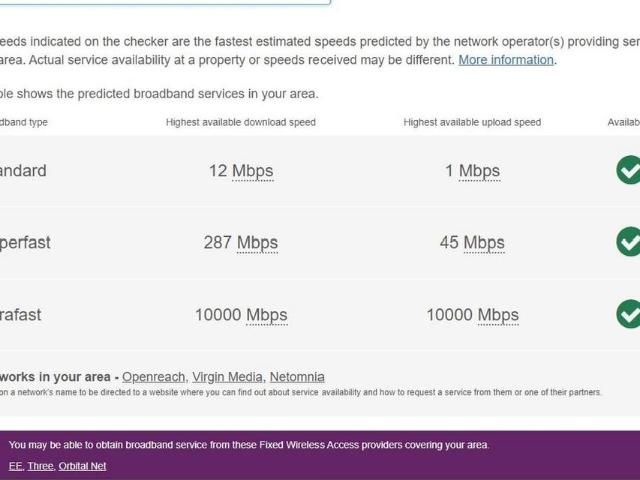Select the Three provider link
The image size is (640, 480).
pos(40,466)
